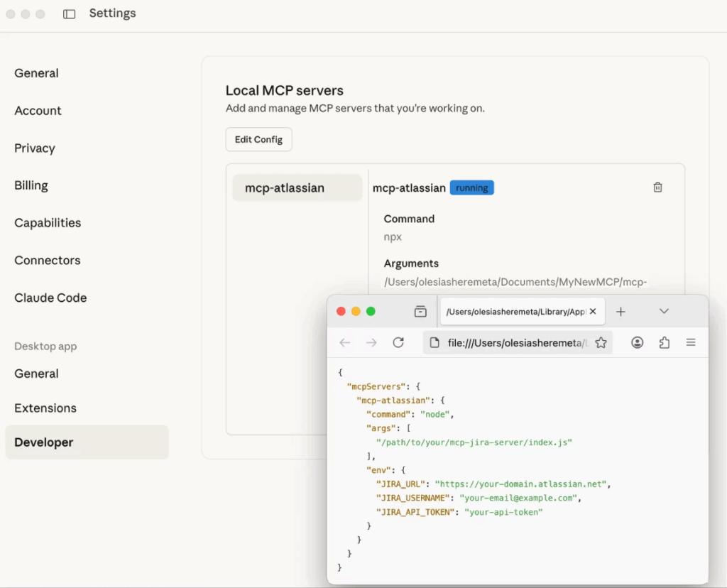The image size is (727, 588).
Task: Switch to the Developer settings section
Action: click(x=43, y=442)
